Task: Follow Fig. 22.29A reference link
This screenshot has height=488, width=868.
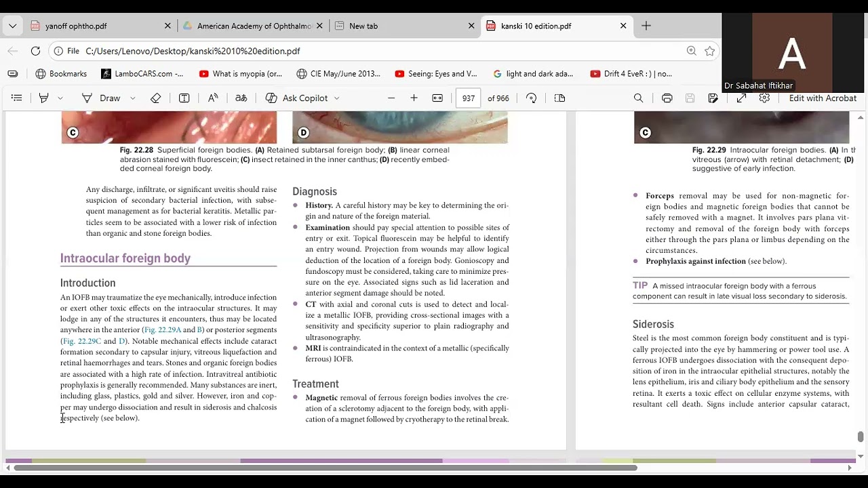Action: [x=163, y=330]
